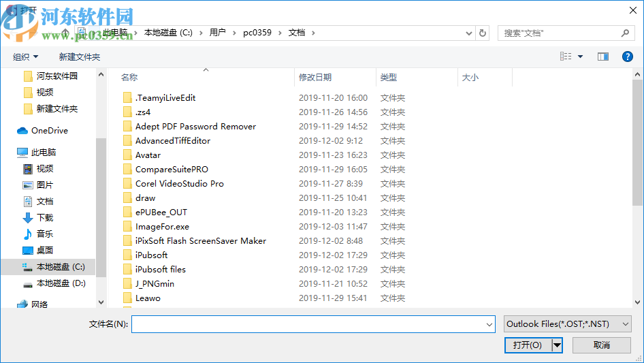This screenshot has width=644, height=363.
Task: Click folder icon of .zs4
Action: pyautogui.click(x=128, y=112)
